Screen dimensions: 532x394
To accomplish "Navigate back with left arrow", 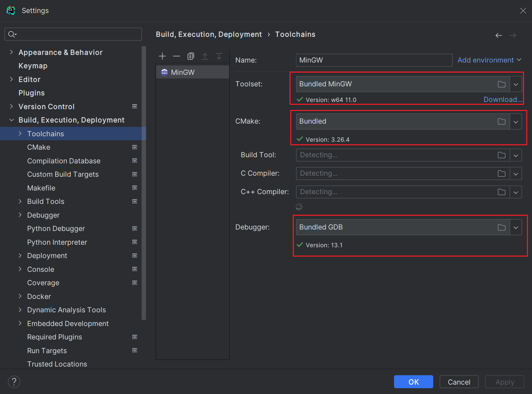I will click(499, 35).
